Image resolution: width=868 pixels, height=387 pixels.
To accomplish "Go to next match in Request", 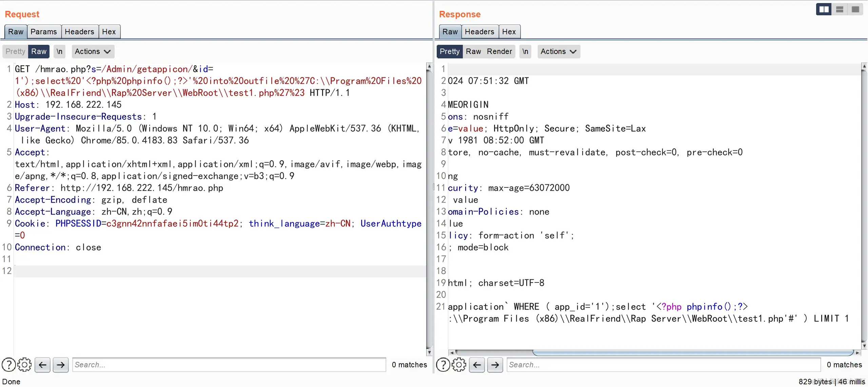I will (x=61, y=365).
